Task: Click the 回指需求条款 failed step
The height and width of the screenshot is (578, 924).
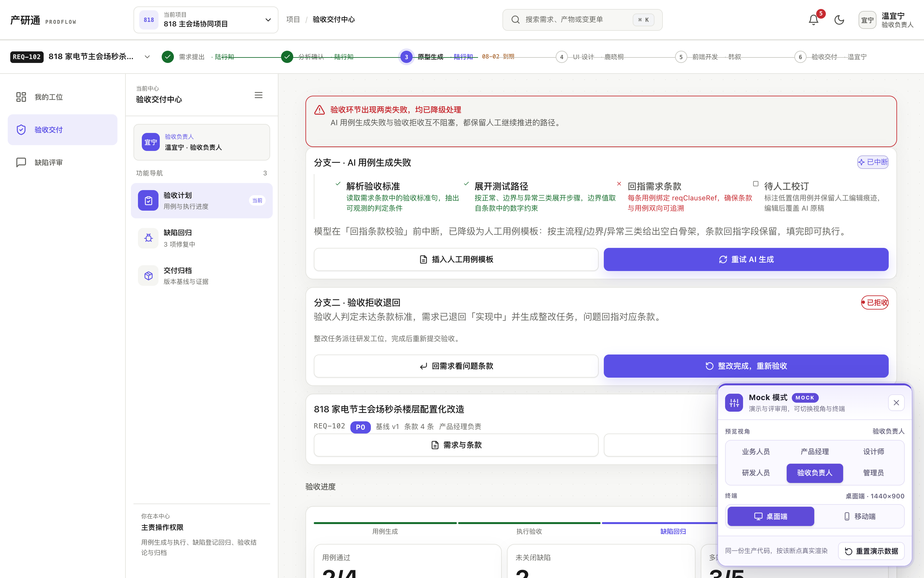Action: [685, 196]
